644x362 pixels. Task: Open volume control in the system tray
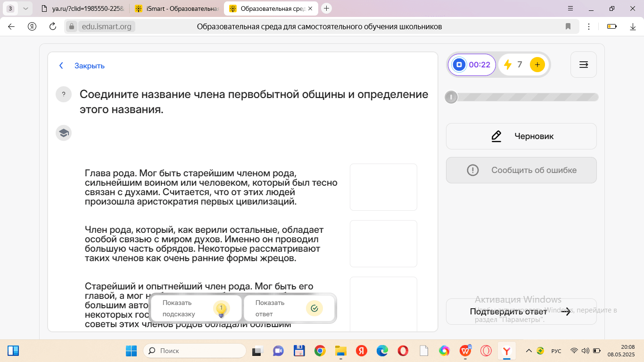pos(586,351)
